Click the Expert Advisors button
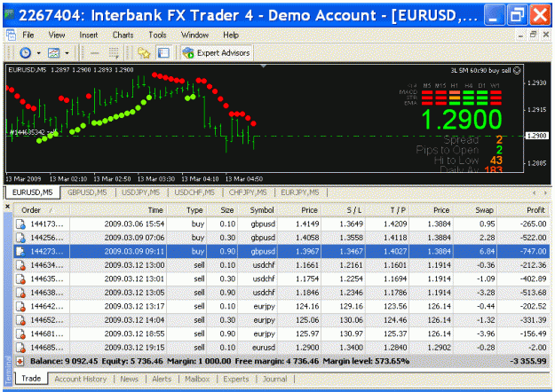This screenshot has width=555, height=392. [217, 53]
